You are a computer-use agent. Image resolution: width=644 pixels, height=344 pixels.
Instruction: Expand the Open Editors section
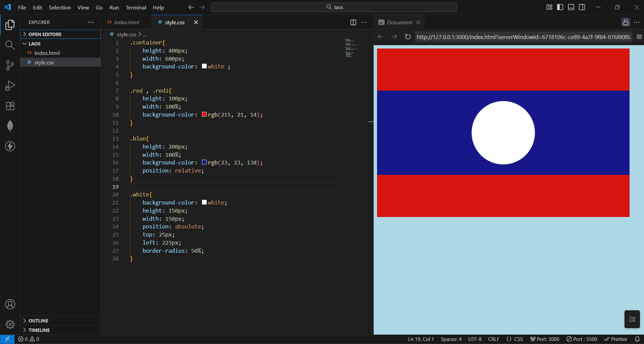[x=60, y=34]
